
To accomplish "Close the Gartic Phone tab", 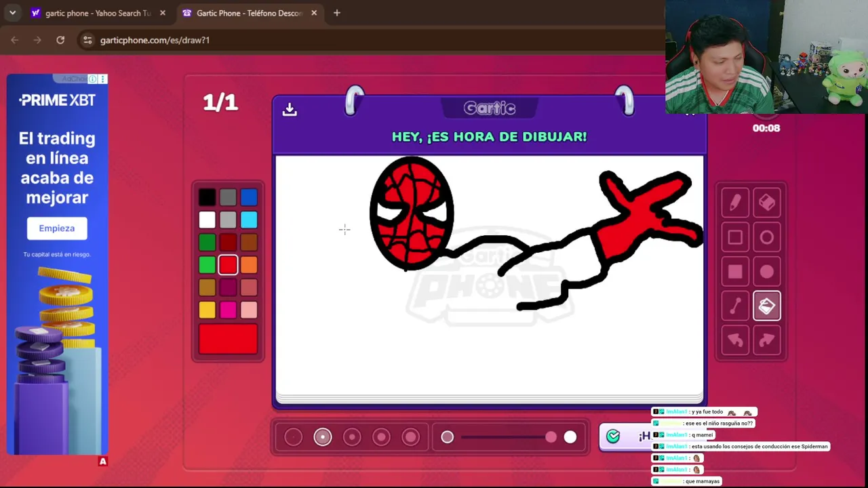I will (314, 13).
